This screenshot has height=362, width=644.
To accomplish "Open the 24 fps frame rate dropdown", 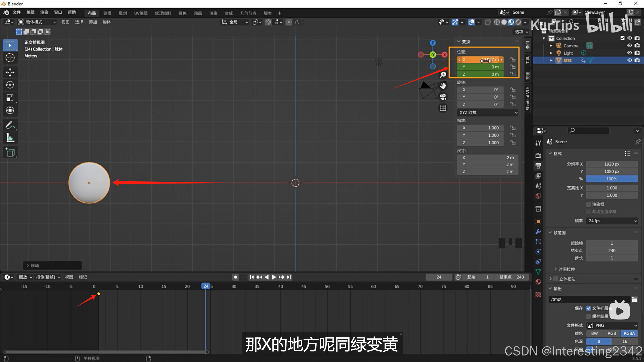I will point(612,221).
